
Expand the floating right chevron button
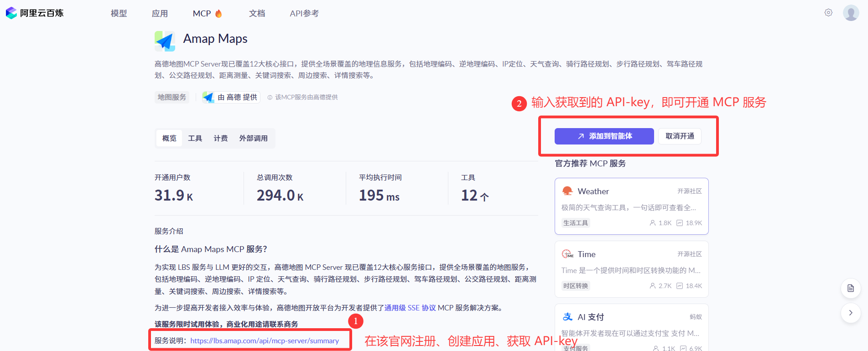851,313
